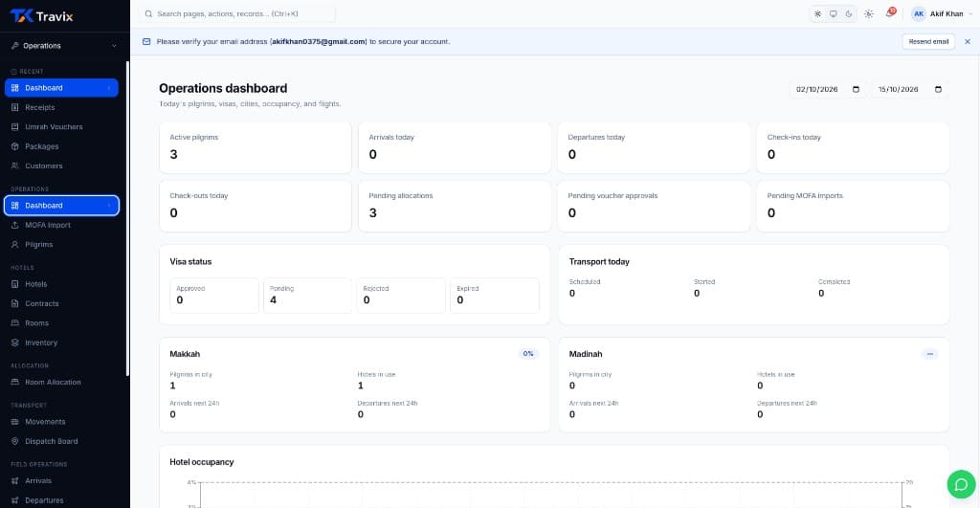Image resolution: width=980 pixels, height=508 pixels.
Task: Open the Dispatch Board page
Action: [61, 441]
